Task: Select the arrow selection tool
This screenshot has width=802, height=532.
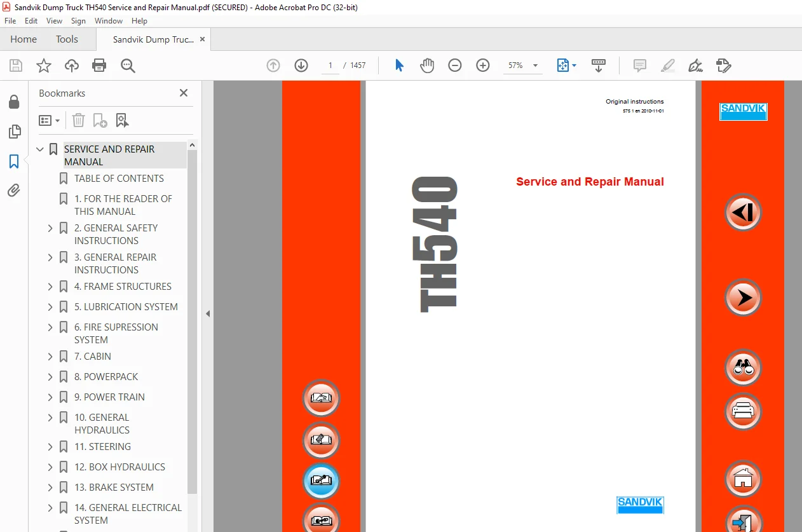Action: (x=399, y=65)
